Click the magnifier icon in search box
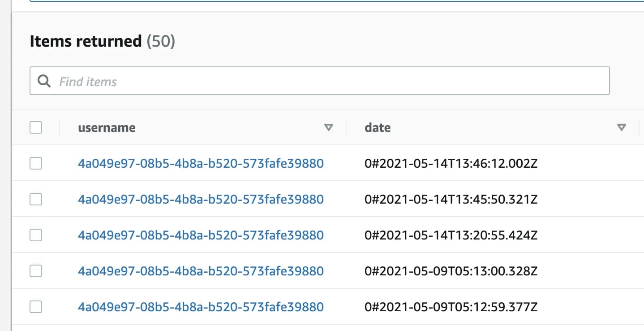The width and height of the screenshot is (644, 331). (44, 81)
